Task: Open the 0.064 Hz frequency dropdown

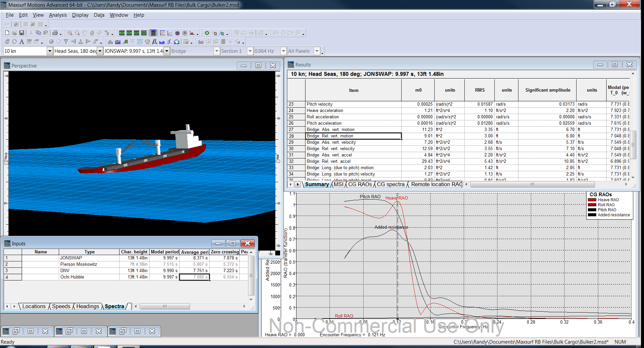Action: 283,51
